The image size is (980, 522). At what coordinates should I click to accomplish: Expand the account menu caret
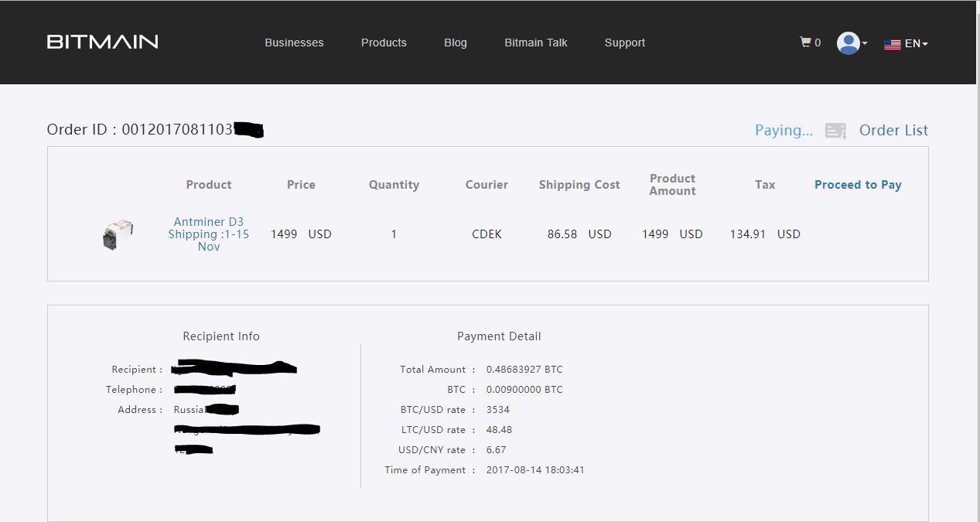865,44
